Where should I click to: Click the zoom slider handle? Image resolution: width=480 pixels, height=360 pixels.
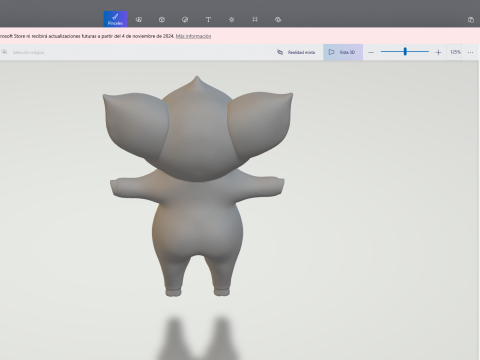pos(405,51)
